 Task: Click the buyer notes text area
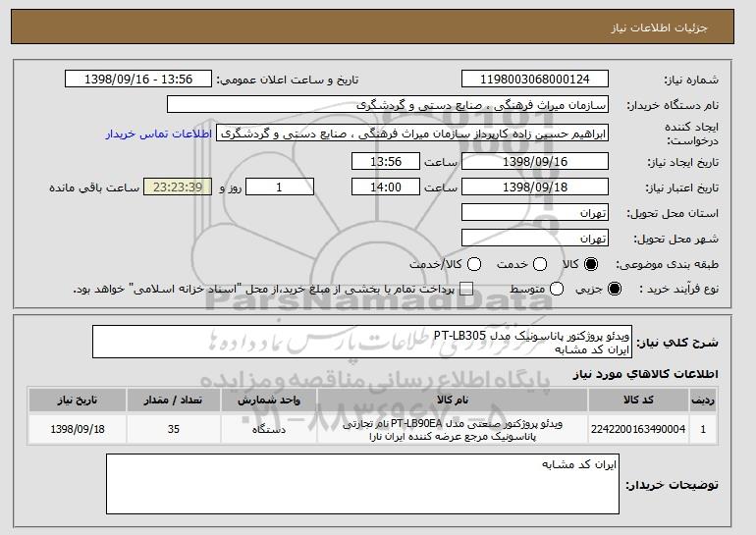pyautogui.click(x=362, y=484)
